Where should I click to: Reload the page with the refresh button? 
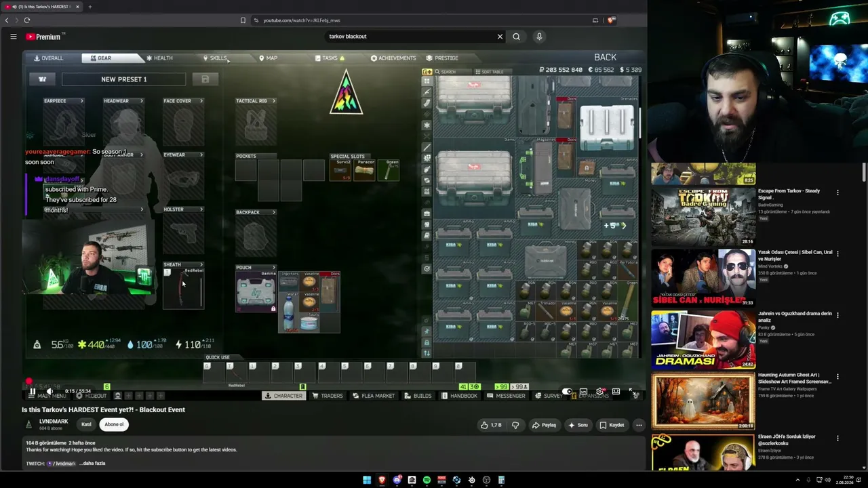[27, 20]
